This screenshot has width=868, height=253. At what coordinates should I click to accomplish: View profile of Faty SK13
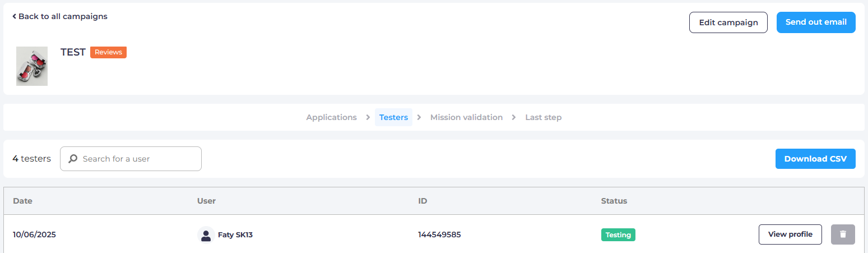point(790,234)
